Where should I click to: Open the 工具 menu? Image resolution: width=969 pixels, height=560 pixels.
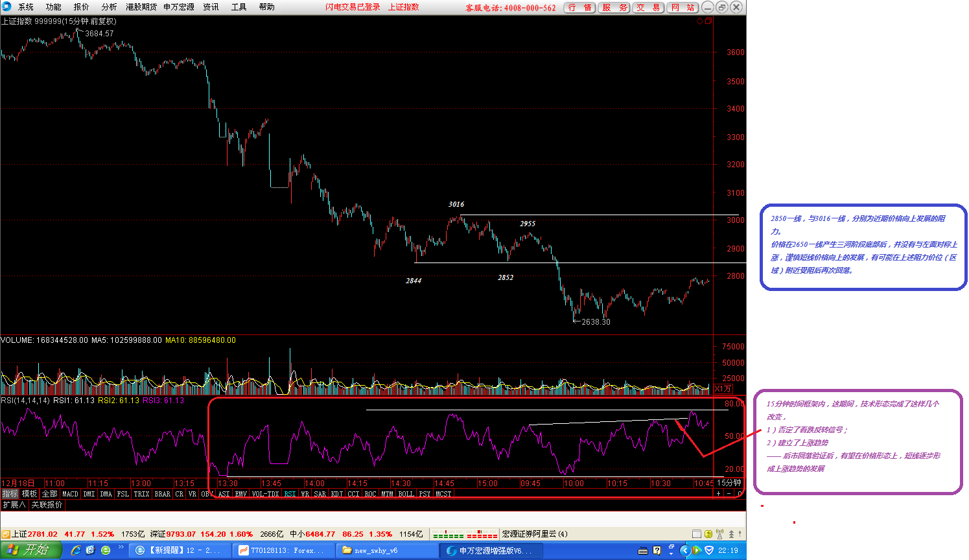(x=239, y=7)
